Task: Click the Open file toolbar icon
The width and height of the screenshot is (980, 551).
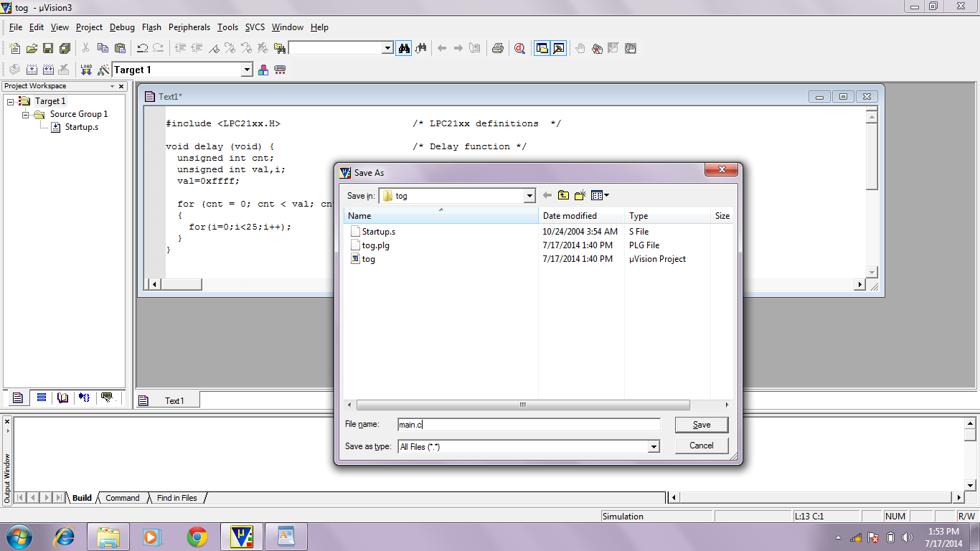Action: coord(32,48)
